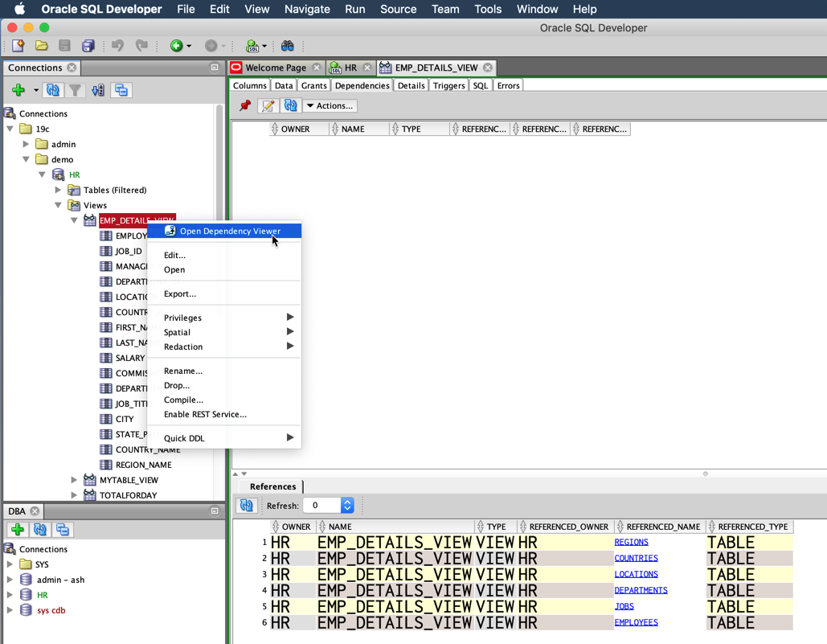Collapse the demo folder
Viewport: 827px width, 644px height.
click(x=26, y=159)
